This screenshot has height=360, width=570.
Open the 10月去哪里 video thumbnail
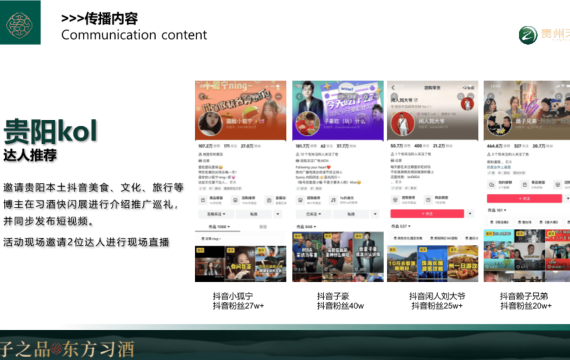402,264
